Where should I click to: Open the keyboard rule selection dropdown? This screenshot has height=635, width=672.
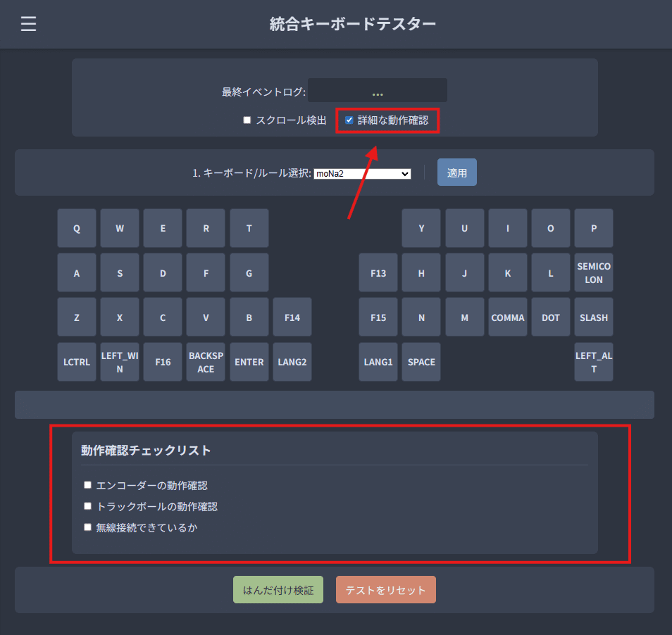pyautogui.click(x=362, y=172)
